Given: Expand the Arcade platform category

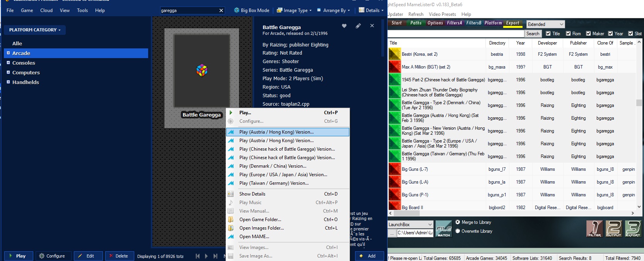Looking at the screenshot, I should pos(8,53).
